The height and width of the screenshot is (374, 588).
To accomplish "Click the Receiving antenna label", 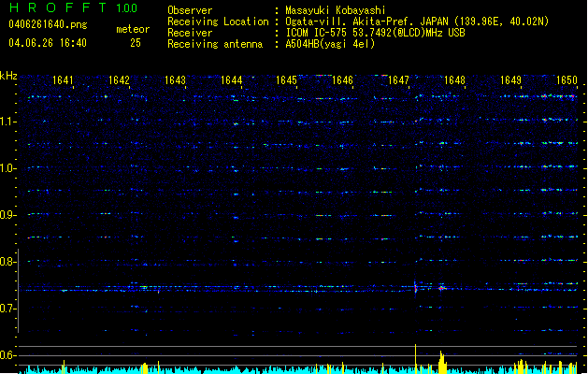I will [215, 44].
